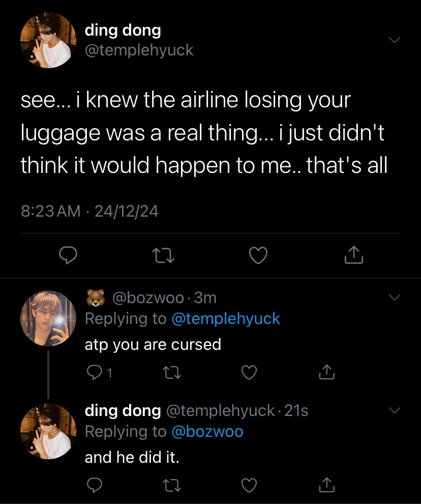
Task: Retweet the 'atp you are cursed' reply
Action: point(172,373)
